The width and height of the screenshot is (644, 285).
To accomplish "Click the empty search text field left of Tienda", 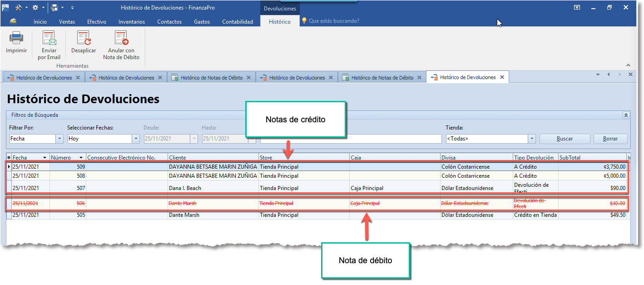I will pos(351,139).
